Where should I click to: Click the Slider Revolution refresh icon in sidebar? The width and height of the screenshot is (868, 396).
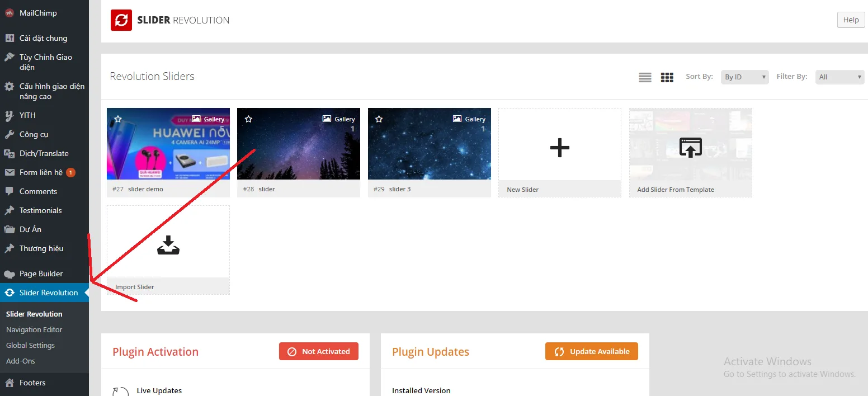tap(10, 293)
